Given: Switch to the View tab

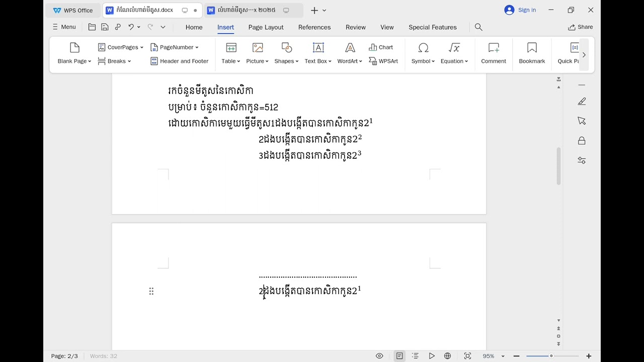Looking at the screenshot, I should (387, 27).
